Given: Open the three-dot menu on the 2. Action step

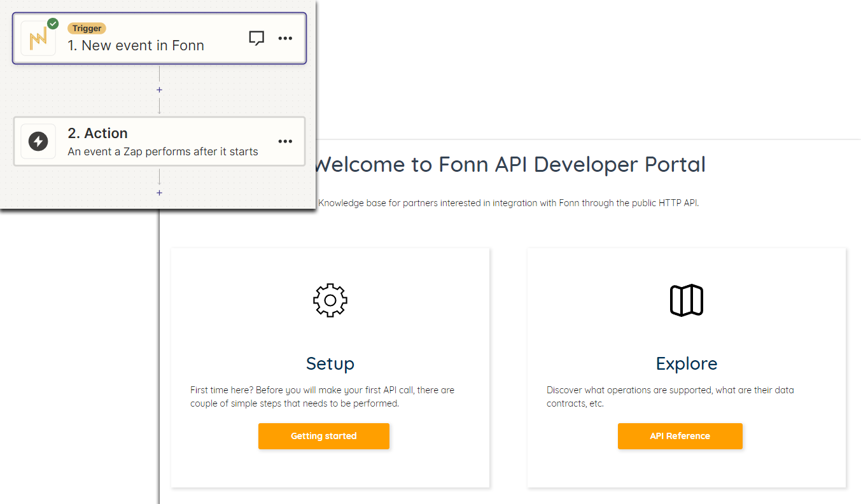Looking at the screenshot, I should tap(286, 141).
